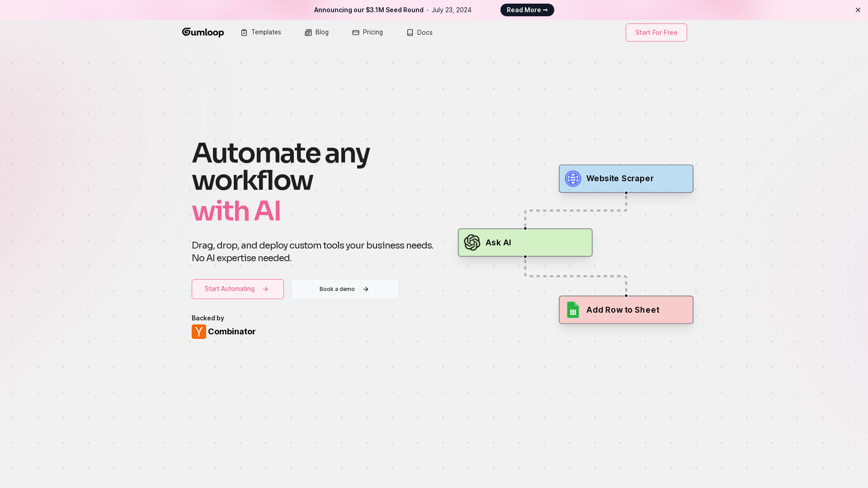Click the Pricing card icon
868x488 pixels.
point(356,33)
